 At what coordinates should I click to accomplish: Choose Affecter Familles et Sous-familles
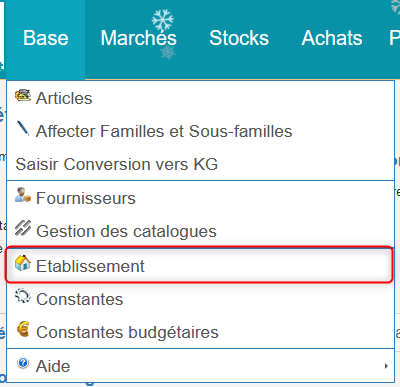[x=200, y=131]
